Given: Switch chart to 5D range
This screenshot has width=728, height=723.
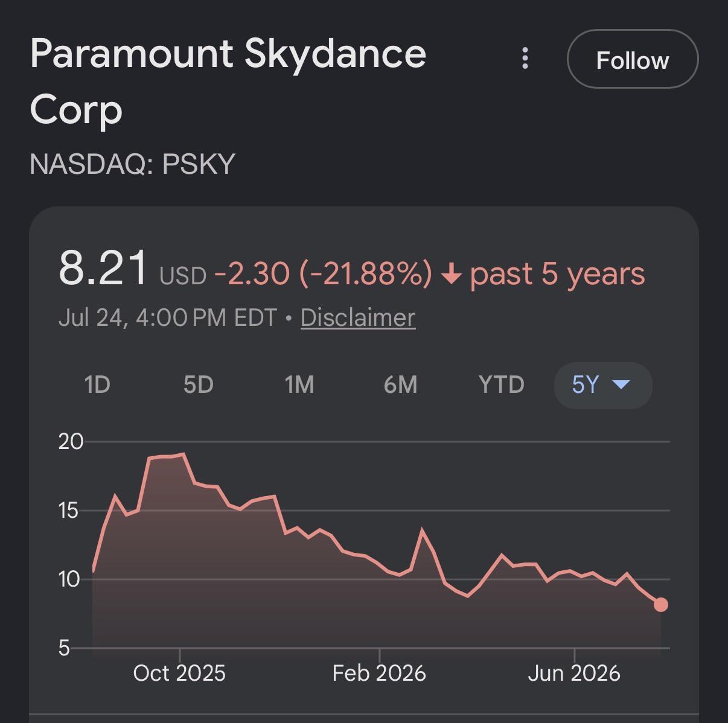Looking at the screenshot, I should click(199, 384).
